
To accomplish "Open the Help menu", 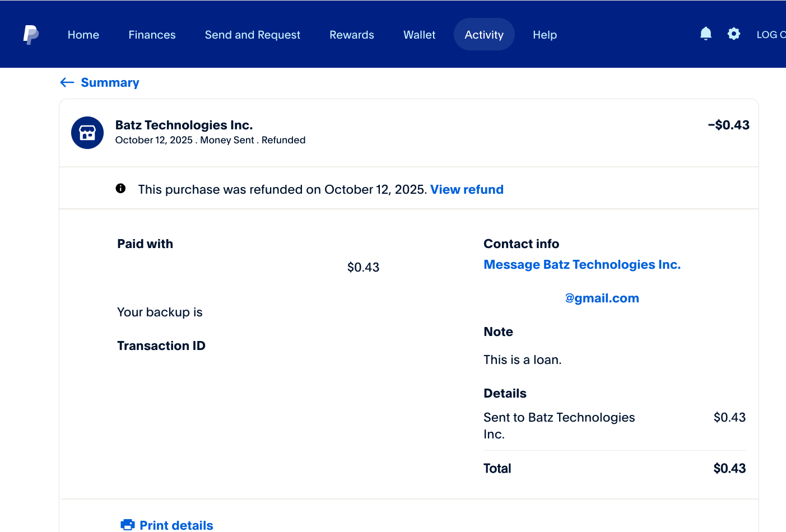I will coord(545,35).
